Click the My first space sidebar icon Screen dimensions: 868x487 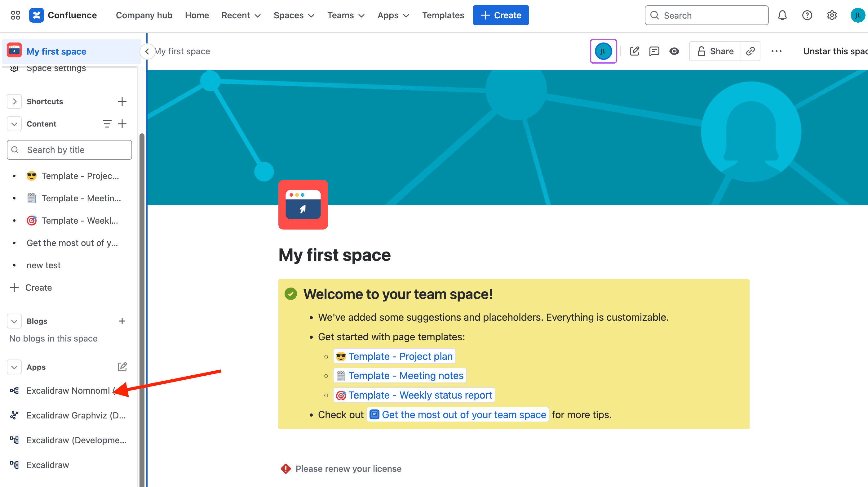[15, 51]
